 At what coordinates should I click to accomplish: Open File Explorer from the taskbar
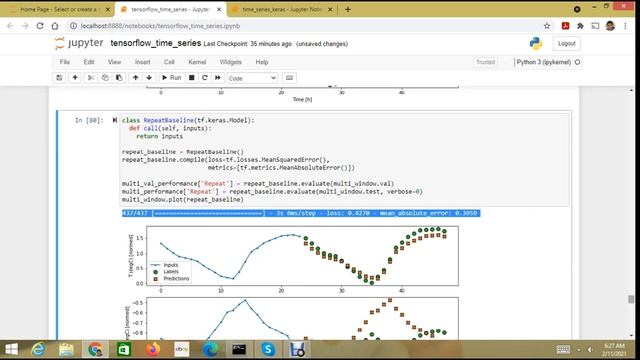[x=66, y=349]
